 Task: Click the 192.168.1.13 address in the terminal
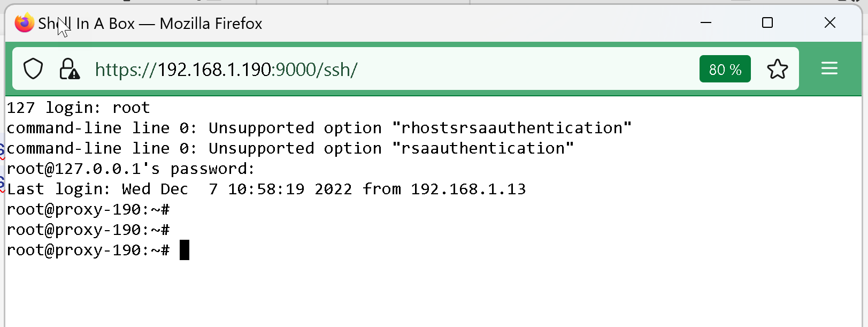click(x=468, y=189)
